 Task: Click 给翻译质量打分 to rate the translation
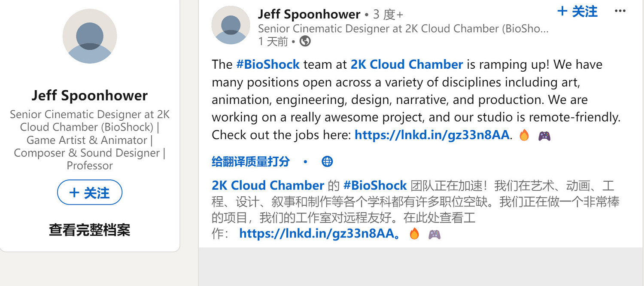pyautogui.click(x=251, y=161)
